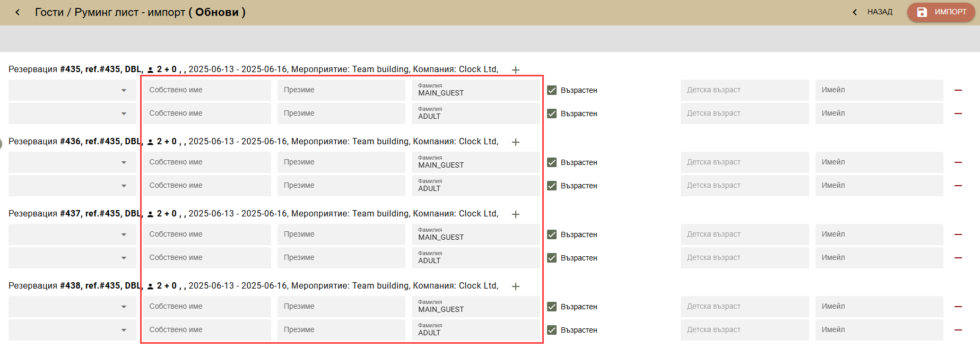Focus Презиме field for #436 ADULT
Viewport: 980px width, 348px height.
click(x=341, y=186)
